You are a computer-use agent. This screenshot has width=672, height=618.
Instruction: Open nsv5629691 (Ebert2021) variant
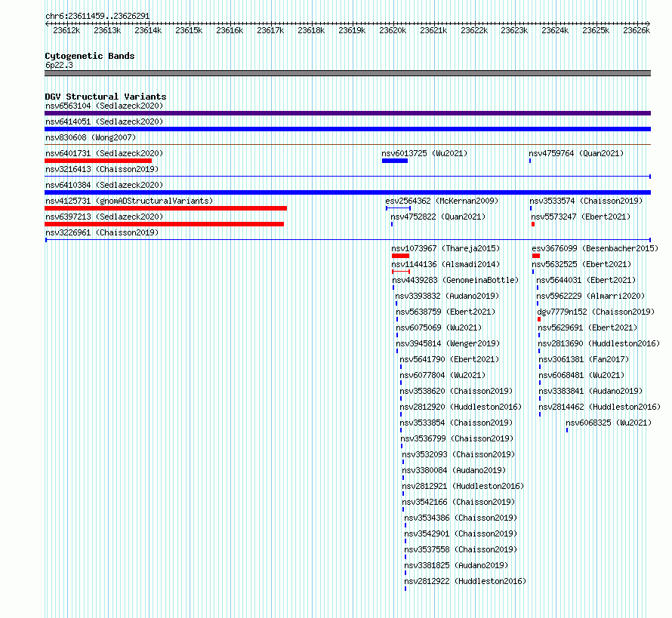587,327
